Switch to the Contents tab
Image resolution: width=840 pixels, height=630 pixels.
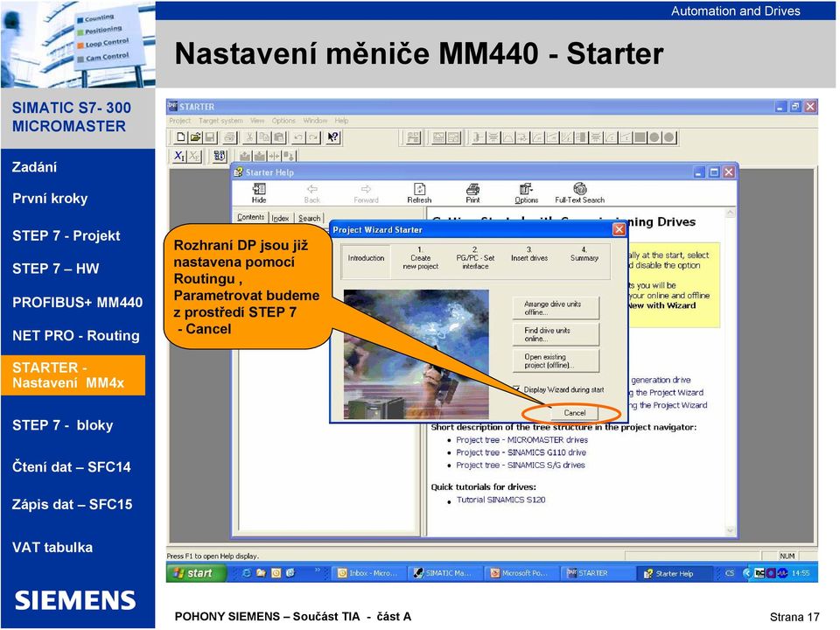(251, 217)
